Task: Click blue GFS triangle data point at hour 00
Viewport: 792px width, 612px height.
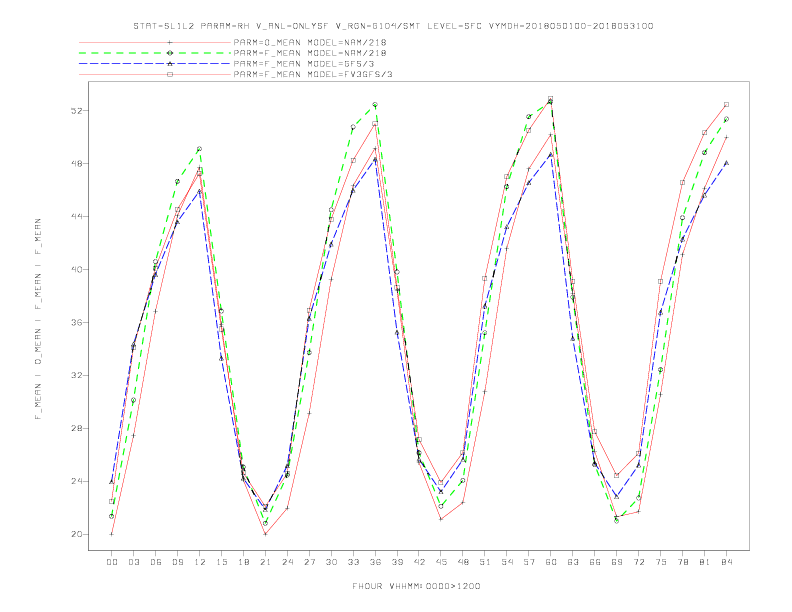Action: (112, 482)
